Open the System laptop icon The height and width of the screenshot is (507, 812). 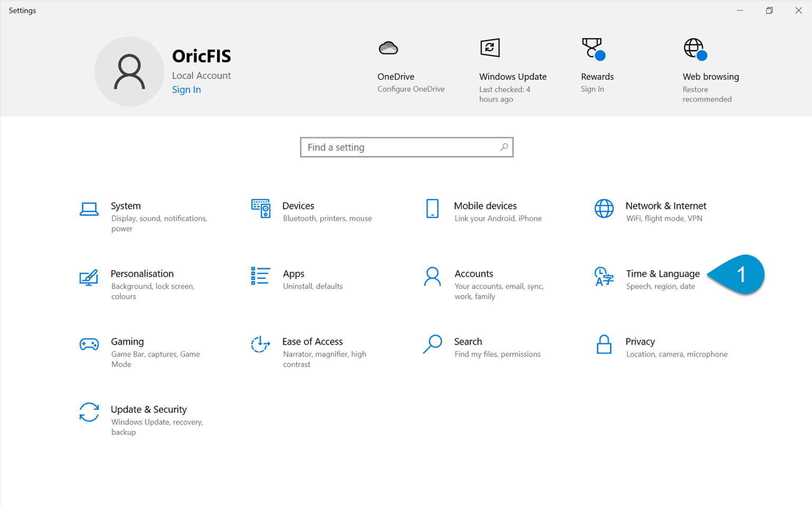pyautogui.click(x=89, y=209)
